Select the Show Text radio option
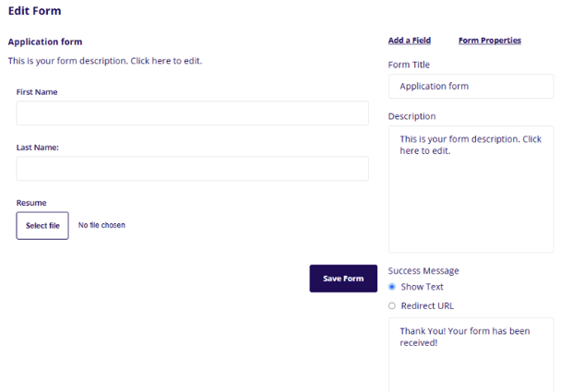This screenshot has width=561, height=392. coord(392,287)
